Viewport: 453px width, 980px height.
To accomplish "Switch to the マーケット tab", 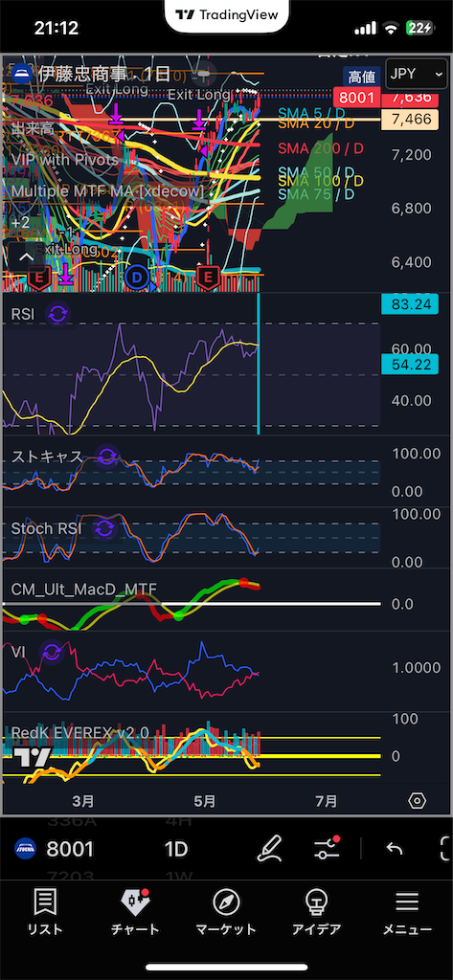I will (226, 913).
